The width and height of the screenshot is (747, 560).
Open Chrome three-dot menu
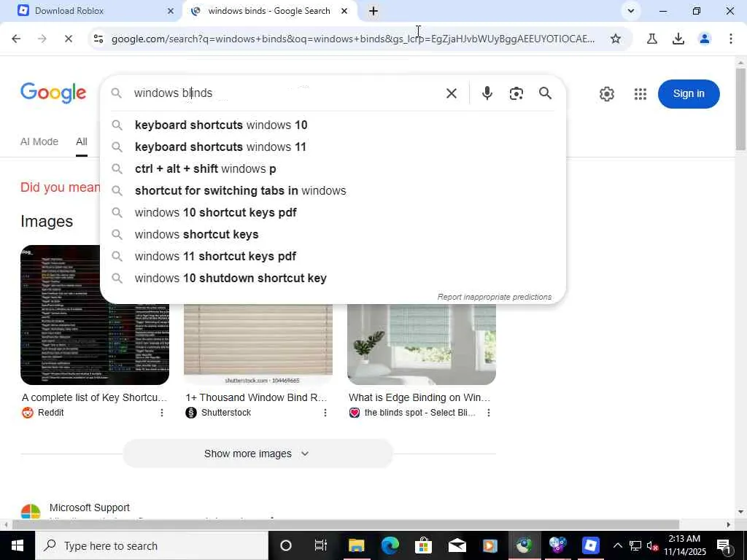click(x=731, y=39)
